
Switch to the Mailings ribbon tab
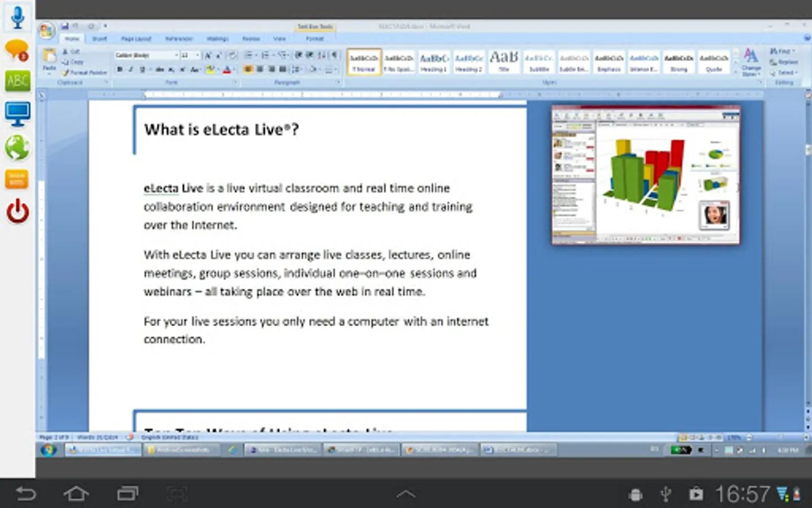218,38
